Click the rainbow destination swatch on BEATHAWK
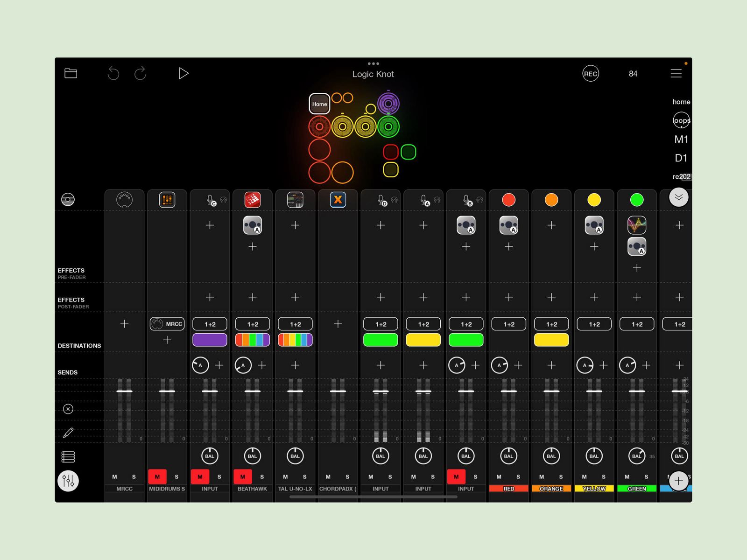The height and width of the screenshot is (560, 747). click(253, 340)
